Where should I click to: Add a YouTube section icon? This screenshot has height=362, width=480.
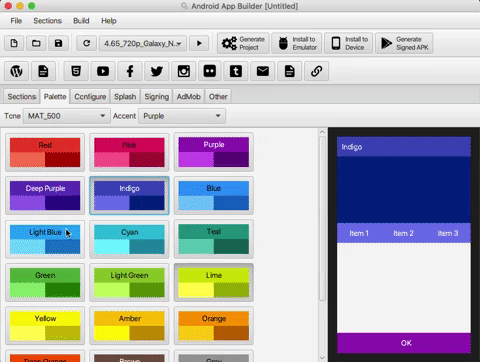click(103, 71)
